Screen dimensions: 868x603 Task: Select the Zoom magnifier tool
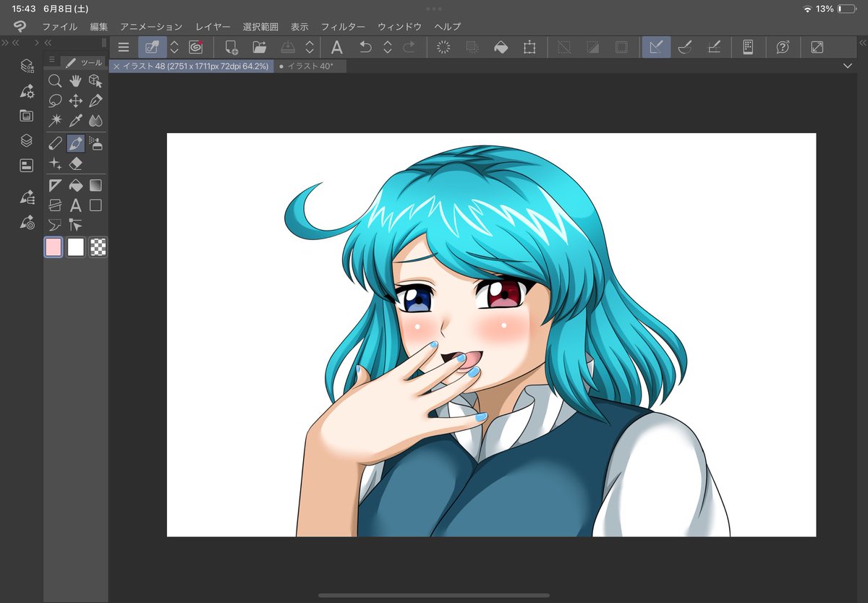click(x=55, y=81)
